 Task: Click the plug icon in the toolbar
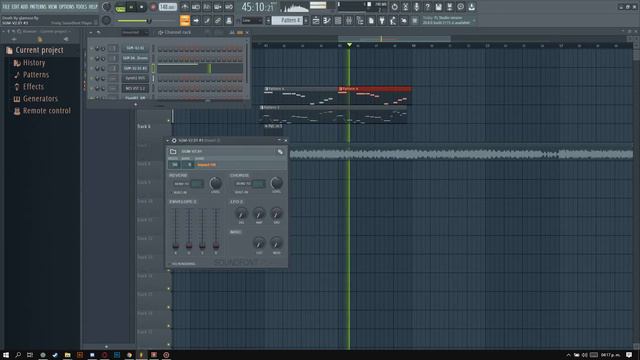(x=382, y=20)
